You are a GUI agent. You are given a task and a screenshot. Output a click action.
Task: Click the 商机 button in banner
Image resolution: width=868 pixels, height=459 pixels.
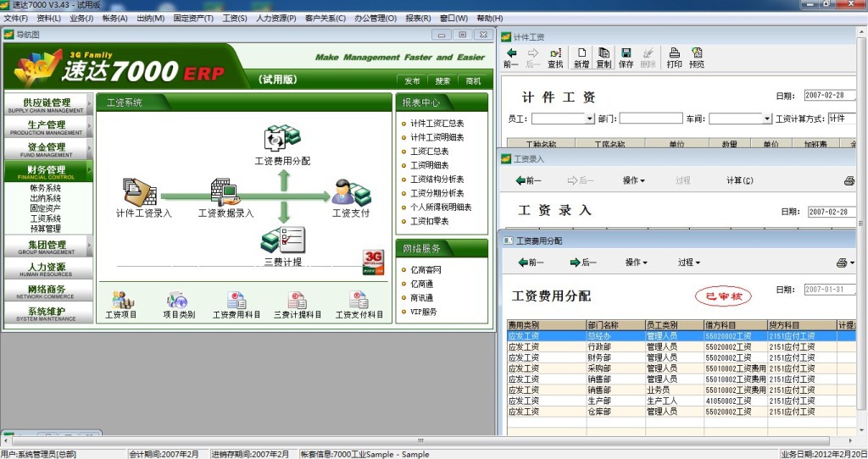pos(473,80)
